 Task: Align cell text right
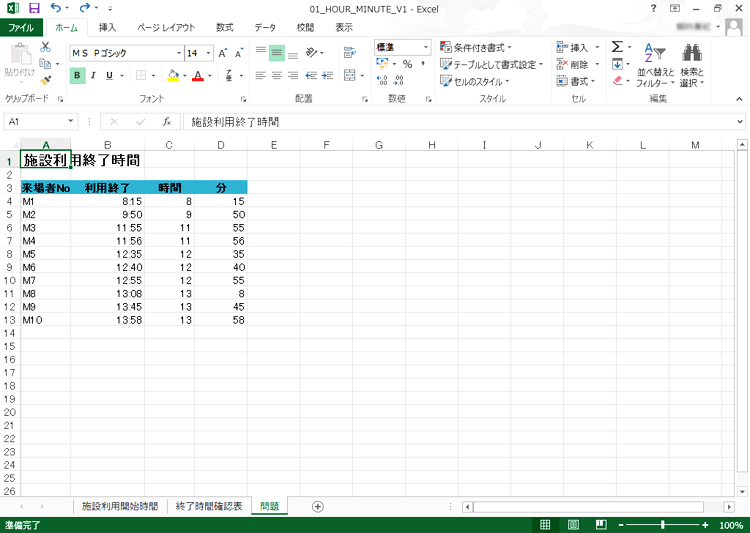pyautogui.click(x=293, y=76)
